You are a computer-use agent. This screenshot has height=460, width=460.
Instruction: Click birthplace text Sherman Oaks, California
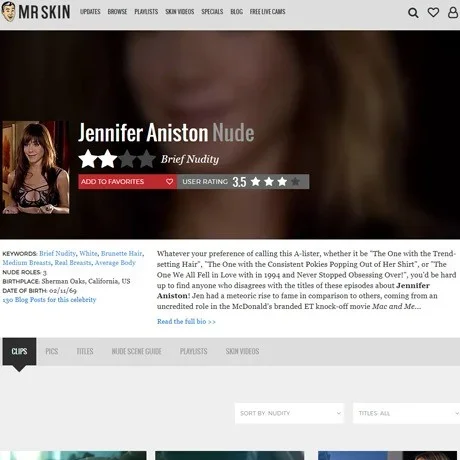coord(86,281)
